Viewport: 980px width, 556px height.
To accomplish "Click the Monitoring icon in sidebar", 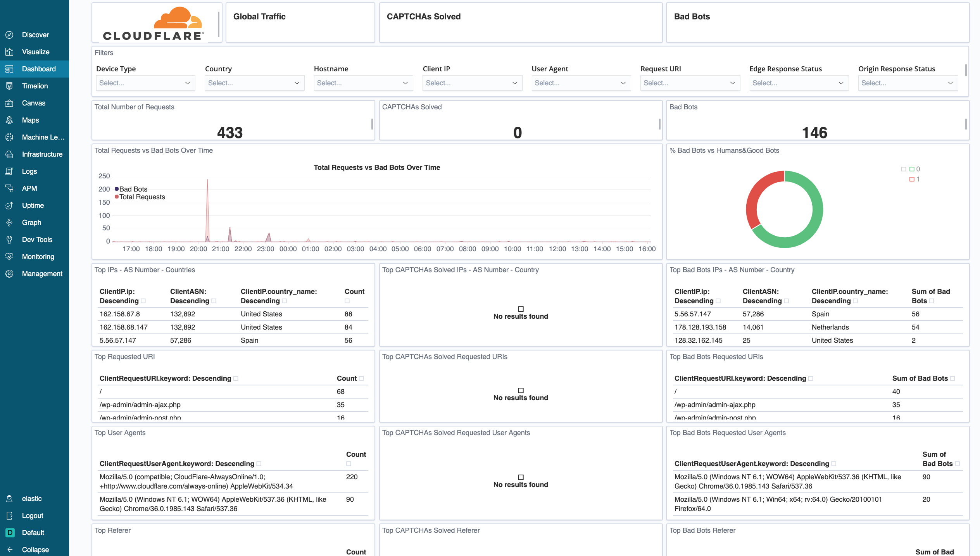I will pos(9,256).
